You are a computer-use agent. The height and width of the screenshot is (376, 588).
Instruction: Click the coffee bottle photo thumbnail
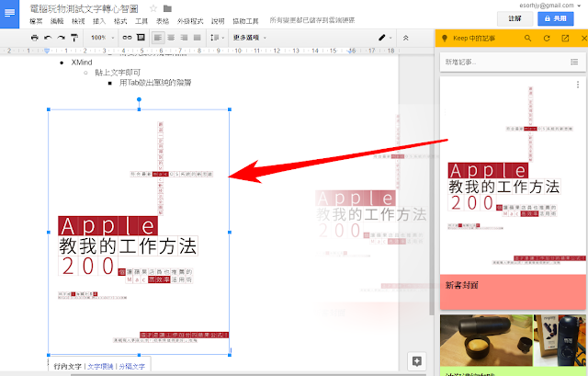pos(560,340)
